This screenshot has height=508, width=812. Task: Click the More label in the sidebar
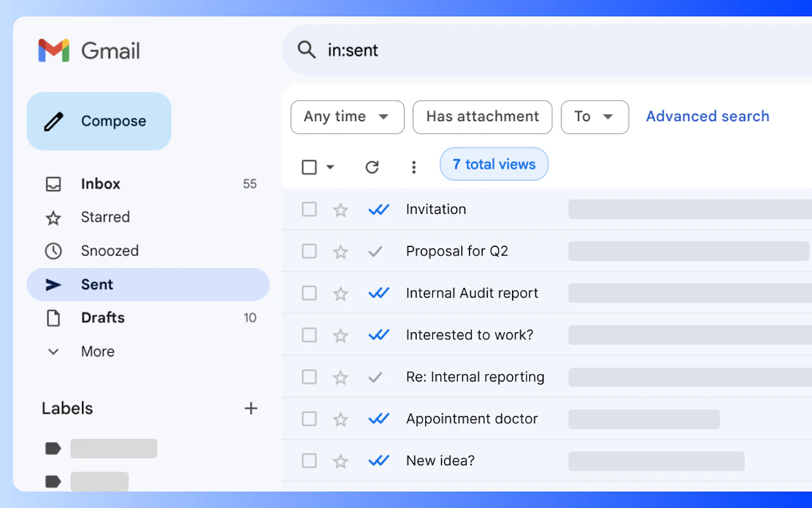click(x=98, y=352)
